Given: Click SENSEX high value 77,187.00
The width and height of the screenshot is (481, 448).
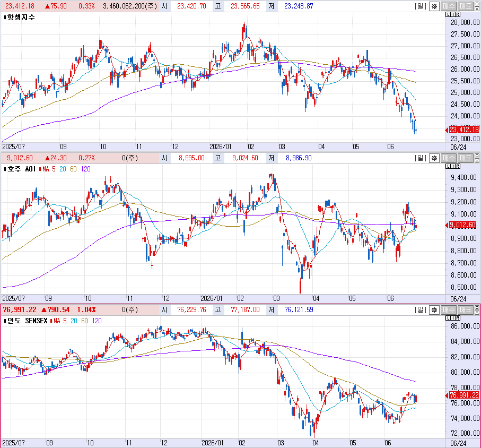Looking at the screenshot, I should pos(245,310).
